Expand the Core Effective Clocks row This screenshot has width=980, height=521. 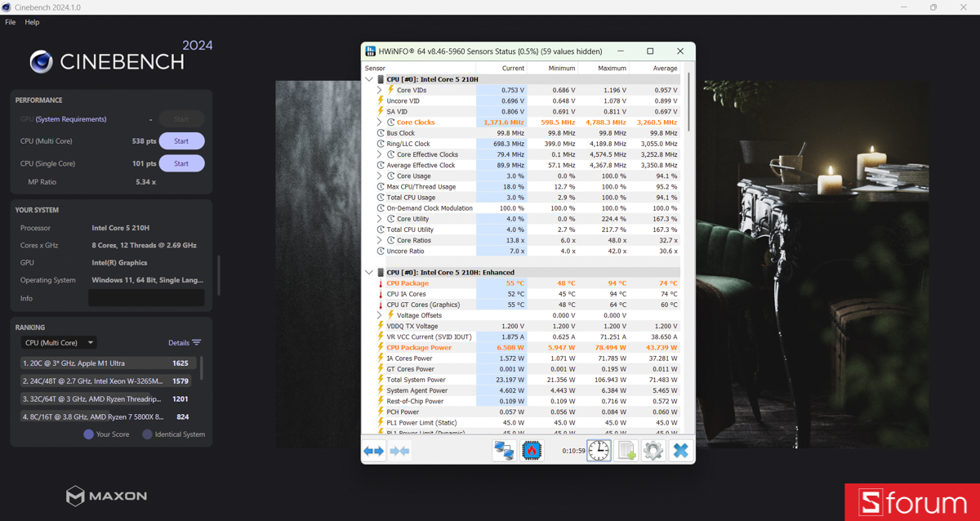pyautogui.click(x=380, y=154)
